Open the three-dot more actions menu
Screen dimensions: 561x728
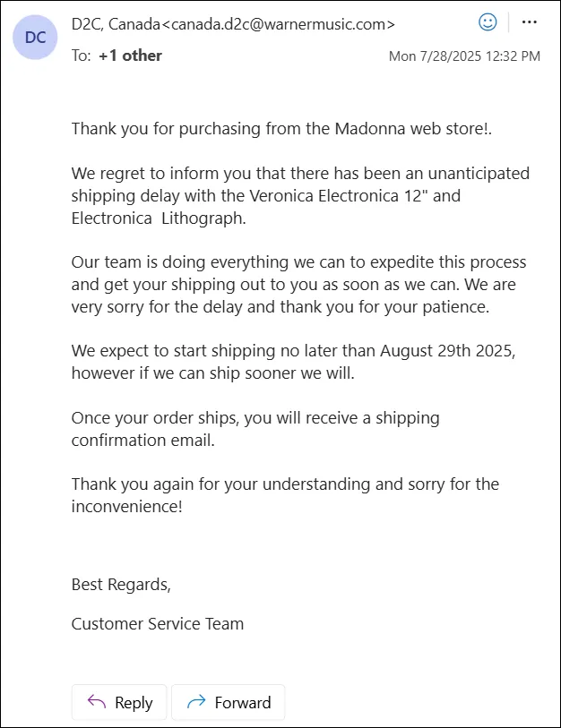point(530,22)
